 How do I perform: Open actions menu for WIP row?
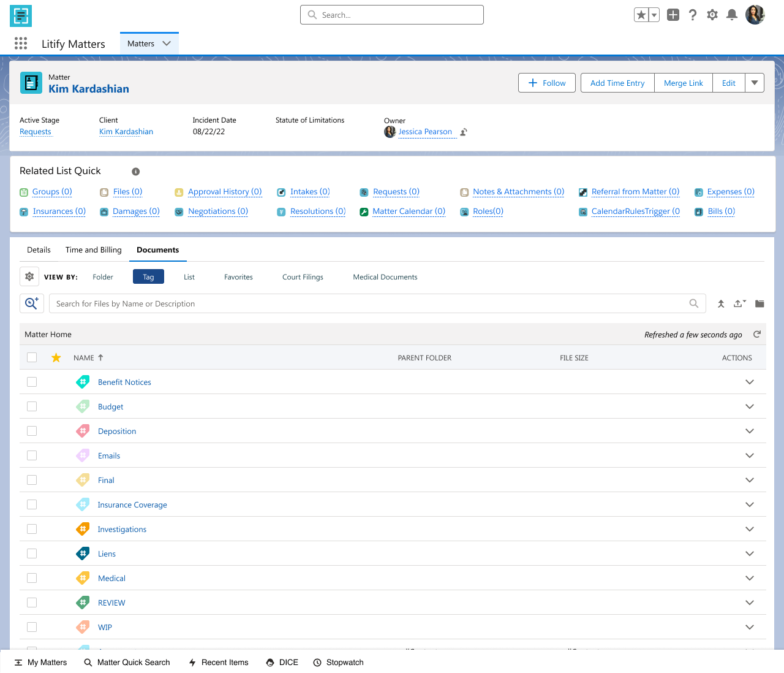[x=750, y=627]
